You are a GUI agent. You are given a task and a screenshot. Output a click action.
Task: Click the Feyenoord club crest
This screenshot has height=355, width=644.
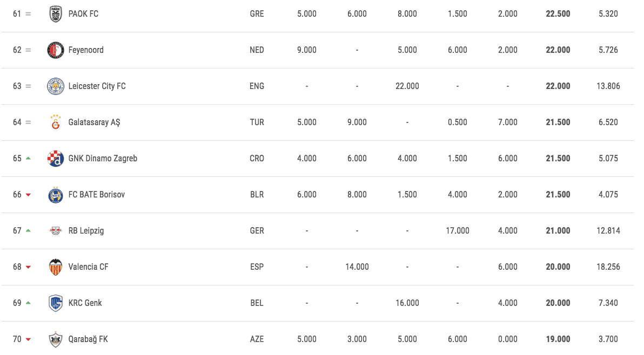[x=56, y=50]
